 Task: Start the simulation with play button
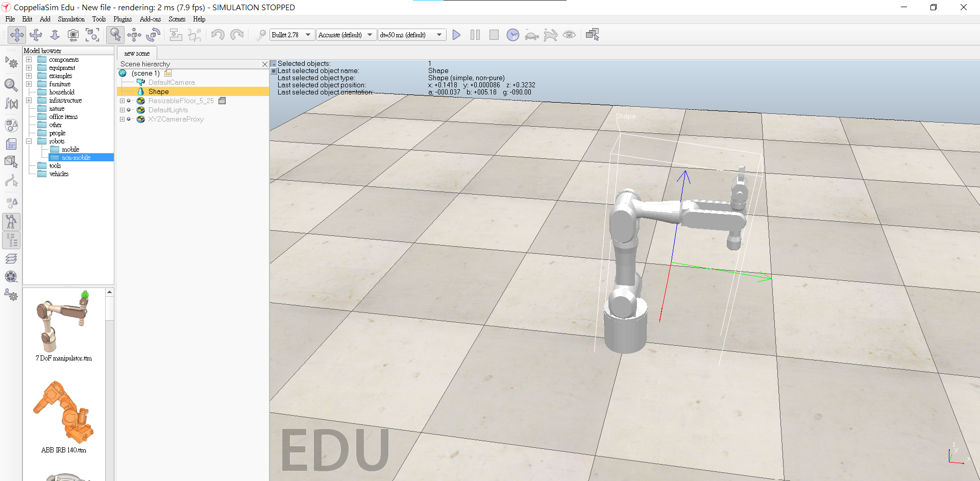[x=456, y=35]
